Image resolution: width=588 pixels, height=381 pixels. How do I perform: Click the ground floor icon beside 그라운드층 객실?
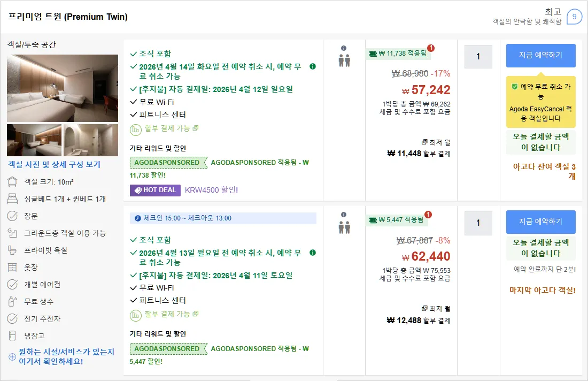[x=12, y=233]
